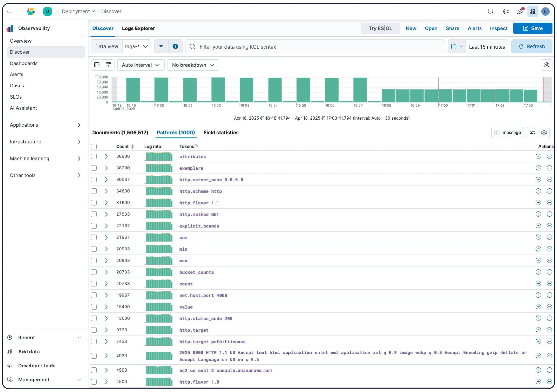Click the chart options icon above the histogram
Viewport: 557px width, 392px height.
pyautogui.click(x=546, y=65)
